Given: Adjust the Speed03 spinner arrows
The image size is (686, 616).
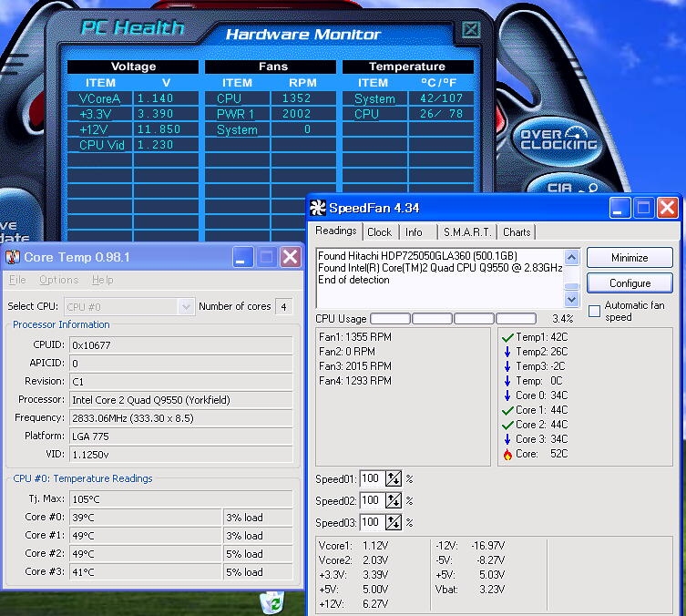Looking at the screenshot, I should (394, 523).
